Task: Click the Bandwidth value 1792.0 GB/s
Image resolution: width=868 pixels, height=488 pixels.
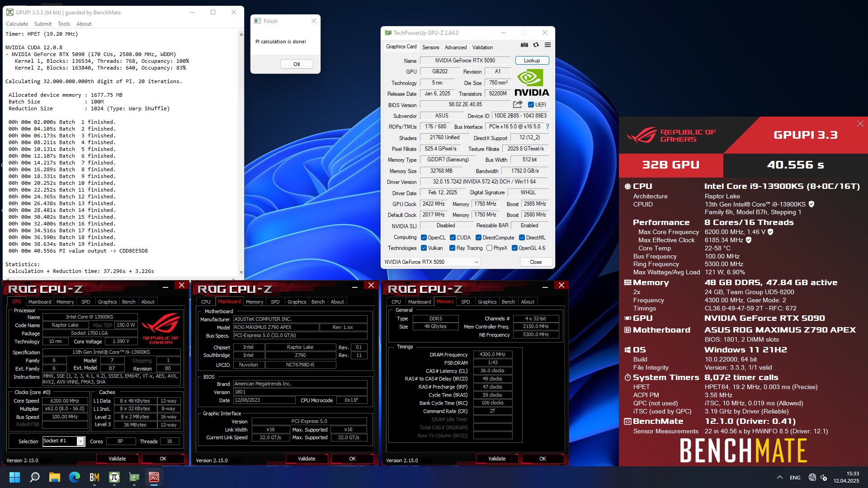Action: point(525,171)
